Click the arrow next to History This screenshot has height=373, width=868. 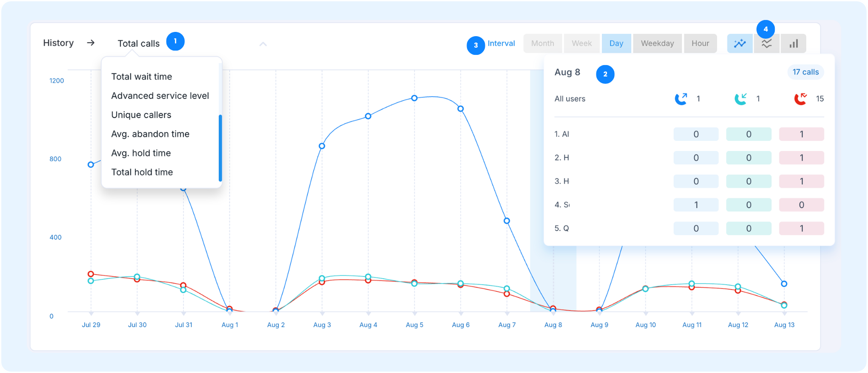click(x=91, y=43)
